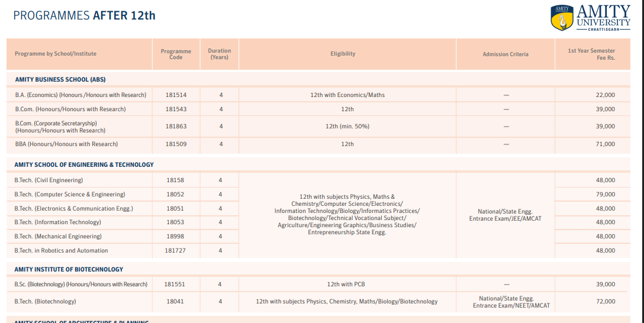
Task: Click programme code 18158
Action: point(175,180)
